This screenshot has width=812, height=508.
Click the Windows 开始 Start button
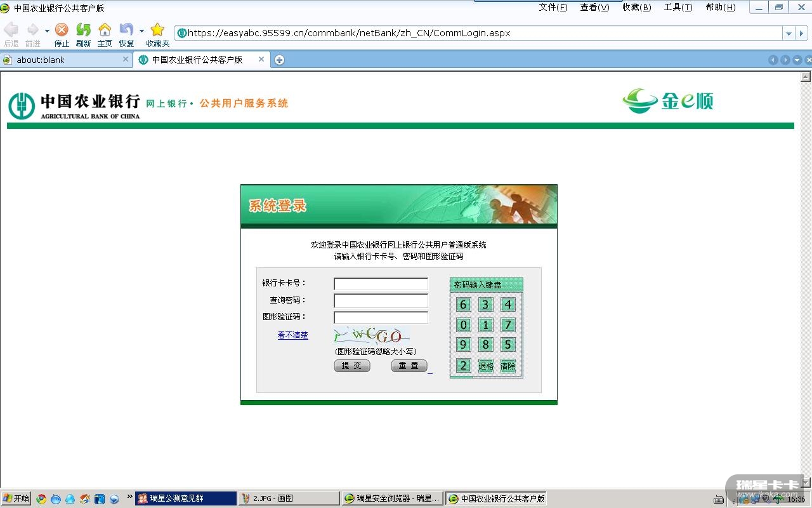click(x=16, y=498)
